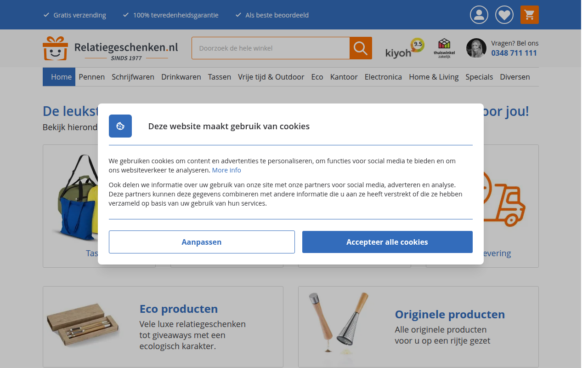
Task: Open the user account icon
Action: (x=479, y=15)
